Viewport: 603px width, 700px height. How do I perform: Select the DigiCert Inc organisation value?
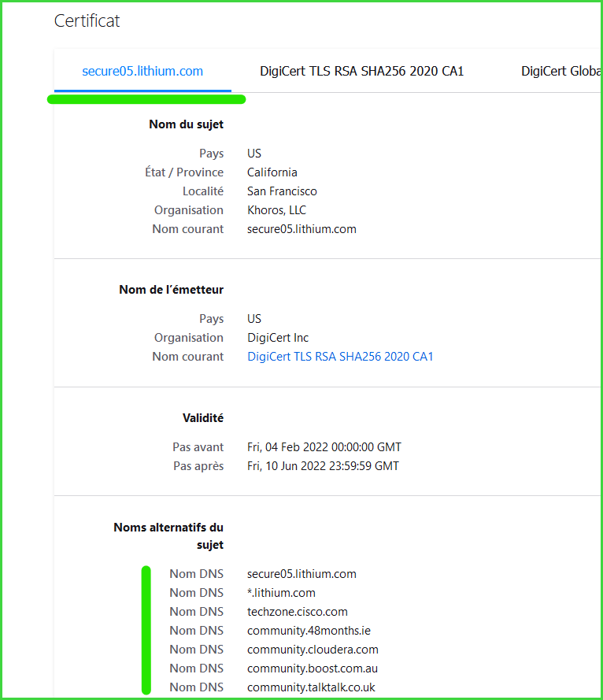(x=278, y=338)
